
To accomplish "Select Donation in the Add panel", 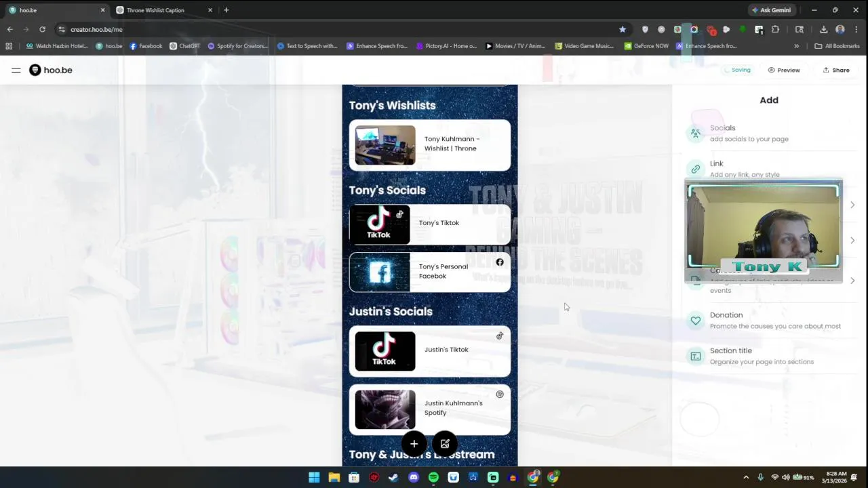I will [769, 321].
